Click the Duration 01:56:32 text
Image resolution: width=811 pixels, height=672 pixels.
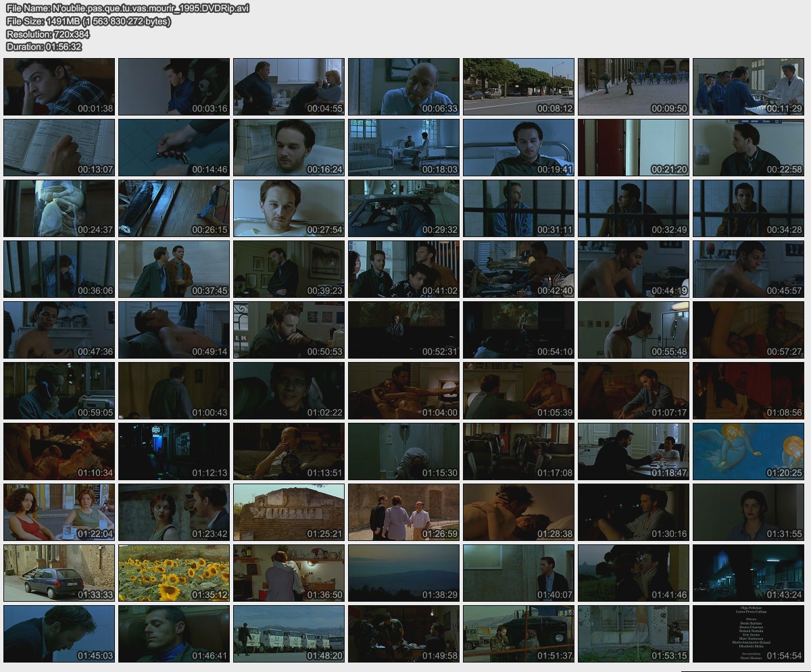click(44, 47)
